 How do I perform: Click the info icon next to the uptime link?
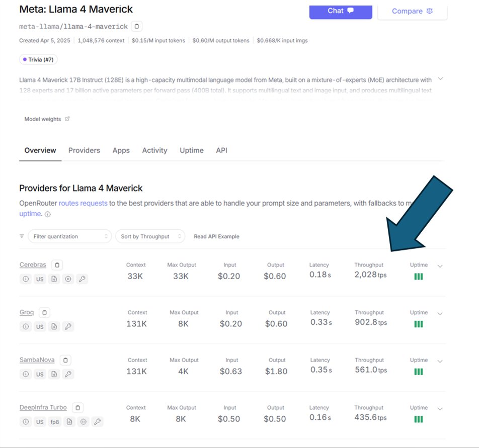click(x=48, y=214)
